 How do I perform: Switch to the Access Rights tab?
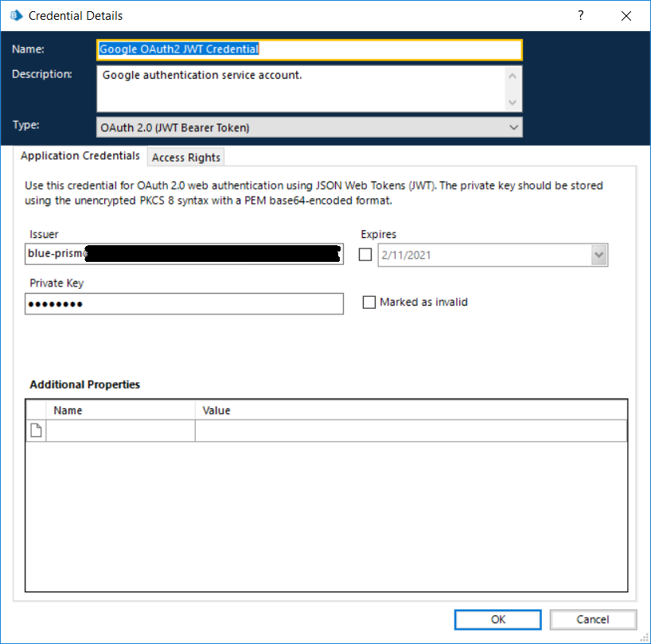point(186,158)
